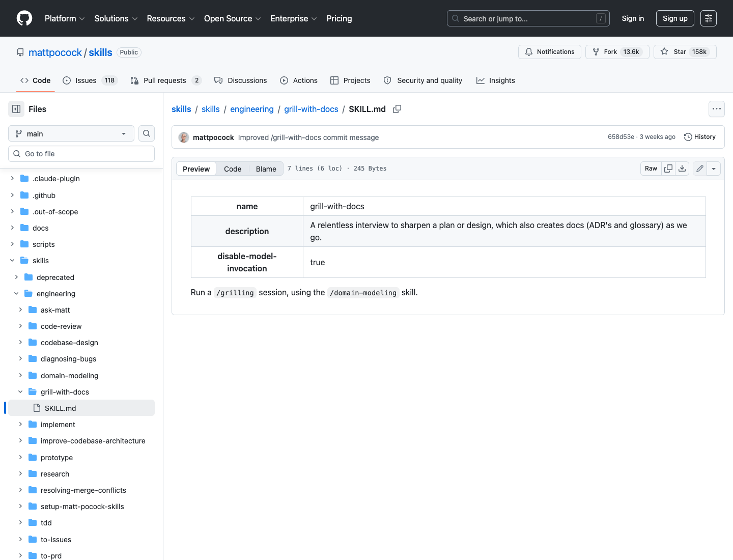This screenshot has height=560, width=733.
Task: Collapse the file tree panel icon
Action: click(16, 109)
